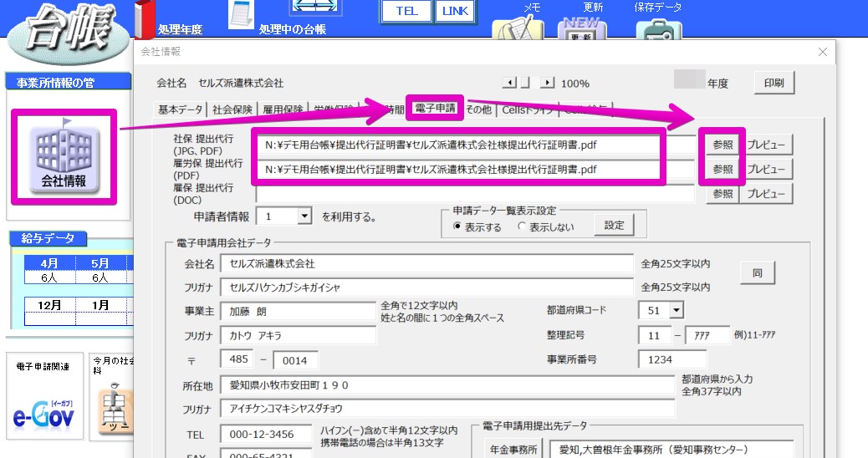
Task: Click the 社保 提出代行 path field
Action: point(476,145)
